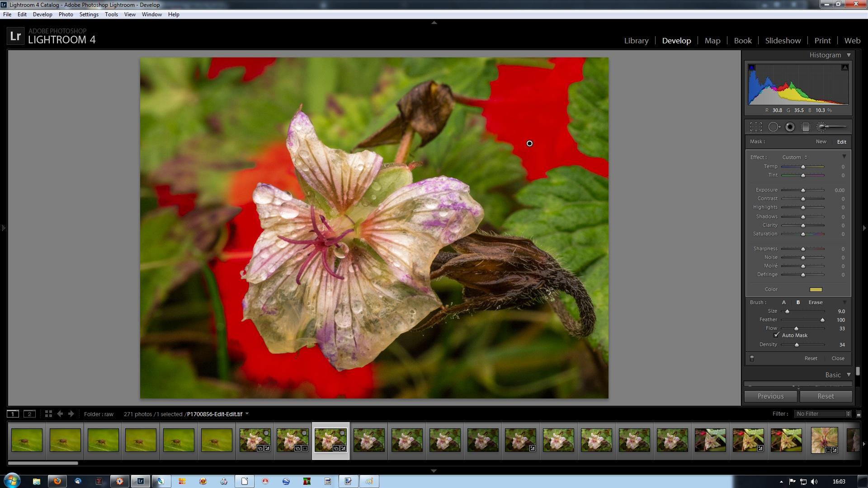The width and height of the screenshot is (868, 488).
Task: Switch to the Library module
Action: coord(636,41)
